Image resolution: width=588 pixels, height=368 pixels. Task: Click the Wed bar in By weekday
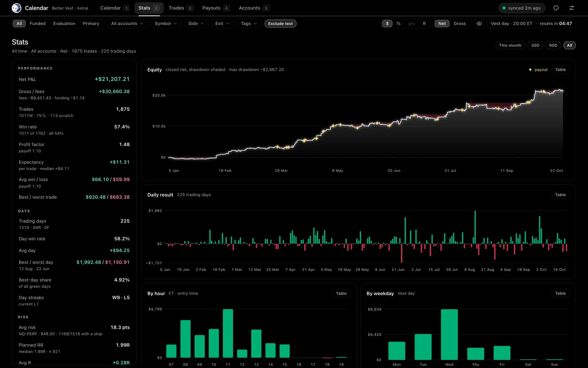pyautogui.click(x=449, y=335)
